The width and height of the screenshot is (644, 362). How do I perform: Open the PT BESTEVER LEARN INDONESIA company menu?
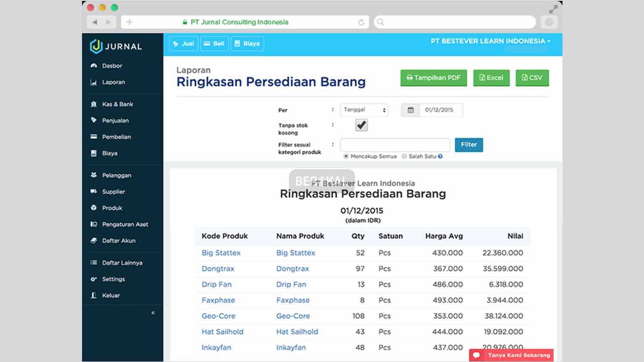[x=490, y=41]
